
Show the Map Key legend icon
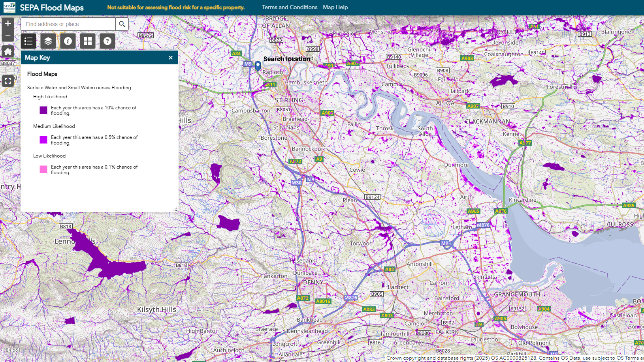point(28,41)
